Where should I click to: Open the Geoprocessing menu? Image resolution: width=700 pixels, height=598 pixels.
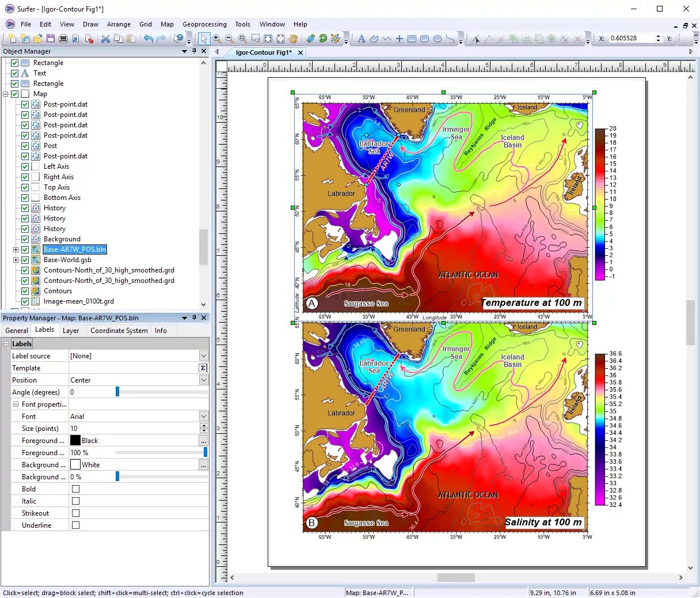pyautogui.click(x=204, y=24)
